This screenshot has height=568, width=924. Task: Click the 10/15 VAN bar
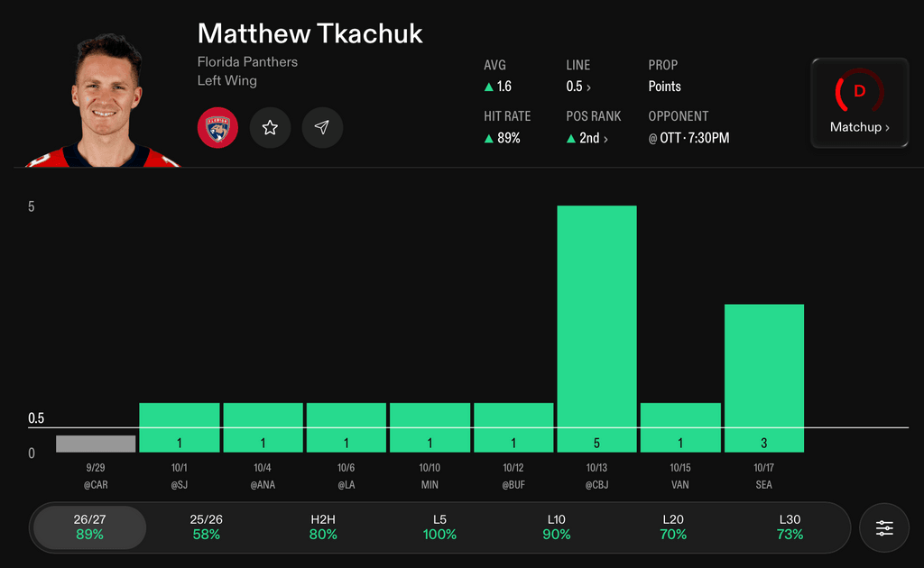point(680,427)
